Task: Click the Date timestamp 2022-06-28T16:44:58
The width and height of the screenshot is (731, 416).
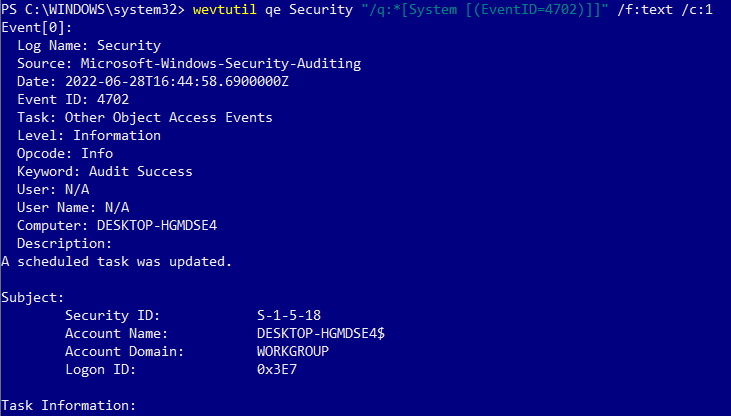Action: pos(177,82)
